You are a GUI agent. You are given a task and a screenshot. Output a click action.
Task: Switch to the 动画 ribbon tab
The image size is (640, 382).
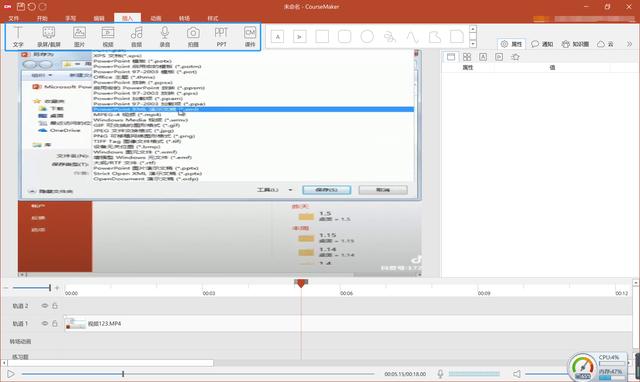click(x=156, y=18)
